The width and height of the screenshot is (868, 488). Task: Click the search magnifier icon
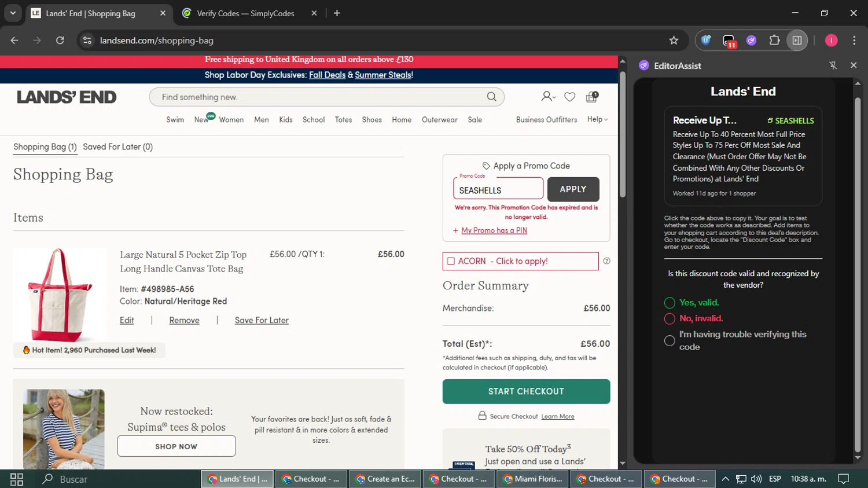tap(491, 97)
